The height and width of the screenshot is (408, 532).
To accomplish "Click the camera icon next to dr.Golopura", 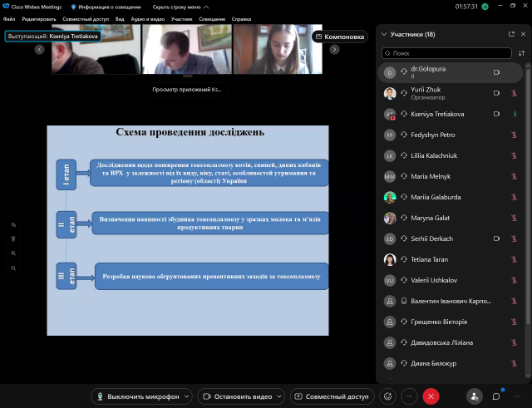I will [496, 72].
